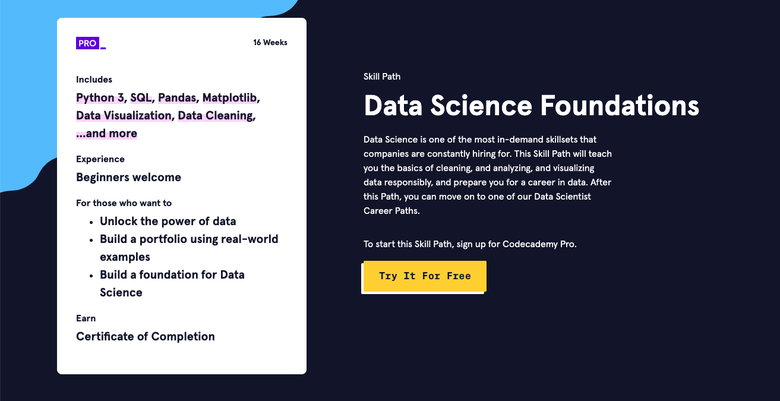Image resolution: width=780 pixels, height=401 pixels.
Task: Click the Beginners welcome experience text
Action: click(128, 178)
